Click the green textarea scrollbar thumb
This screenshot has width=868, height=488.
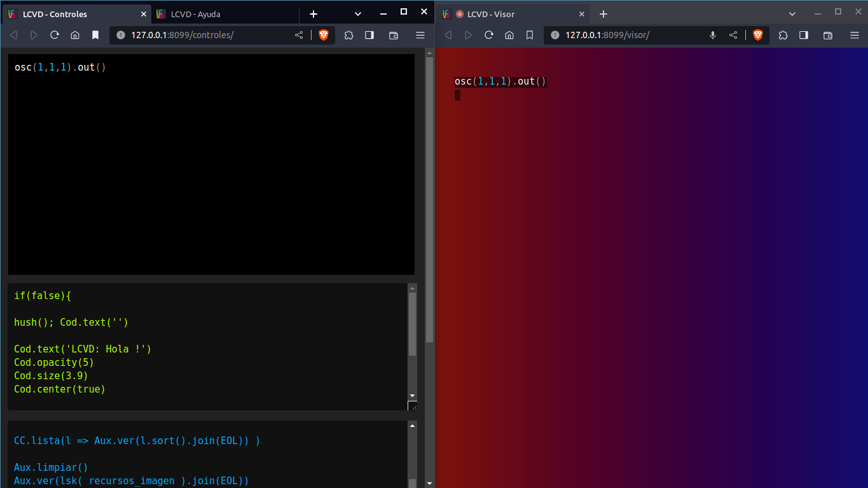pyautogui.click(x=412, y=324)
